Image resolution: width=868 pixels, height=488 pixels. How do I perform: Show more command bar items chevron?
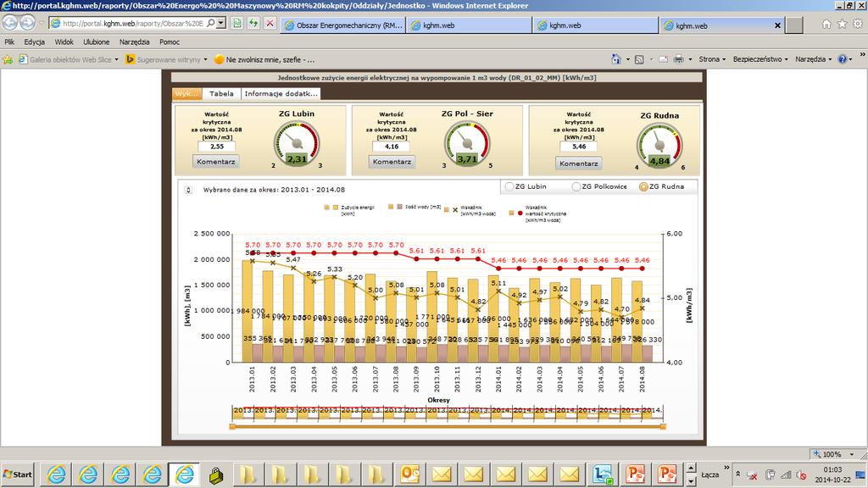(x=862, y=55)
